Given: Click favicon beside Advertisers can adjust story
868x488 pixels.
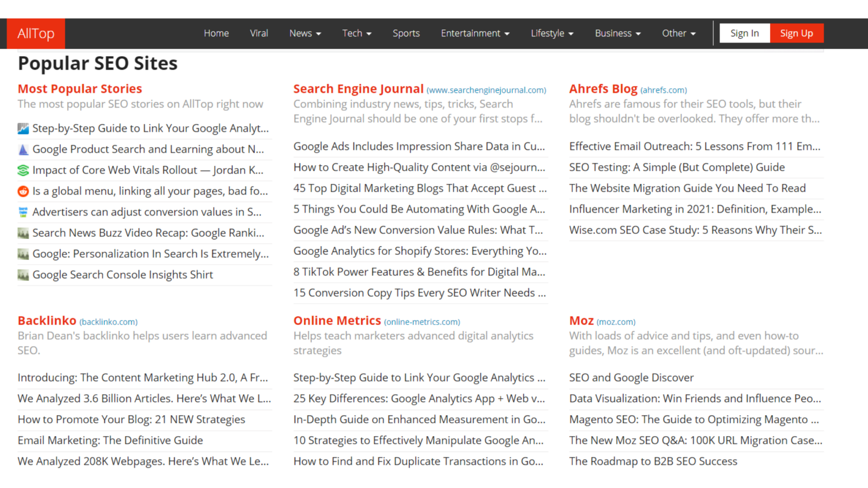Looking at the screenshot, I should (x=23, y=212).
